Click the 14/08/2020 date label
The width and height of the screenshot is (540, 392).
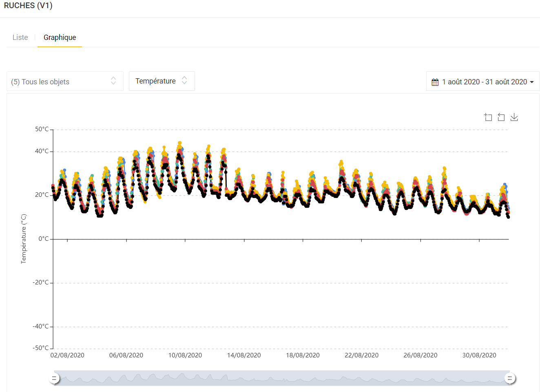coord(244,355)
